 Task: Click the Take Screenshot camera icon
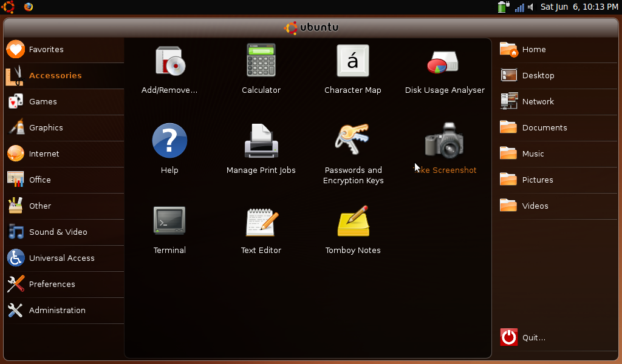[x=444, y=140]
